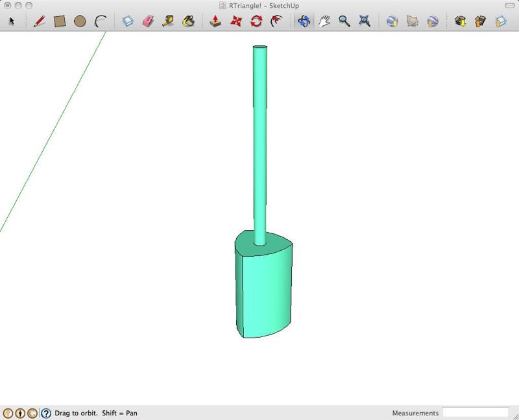This screenshot has width=519, height=420.
Task: Pick the Circle tool
Action: pos(80,21)
